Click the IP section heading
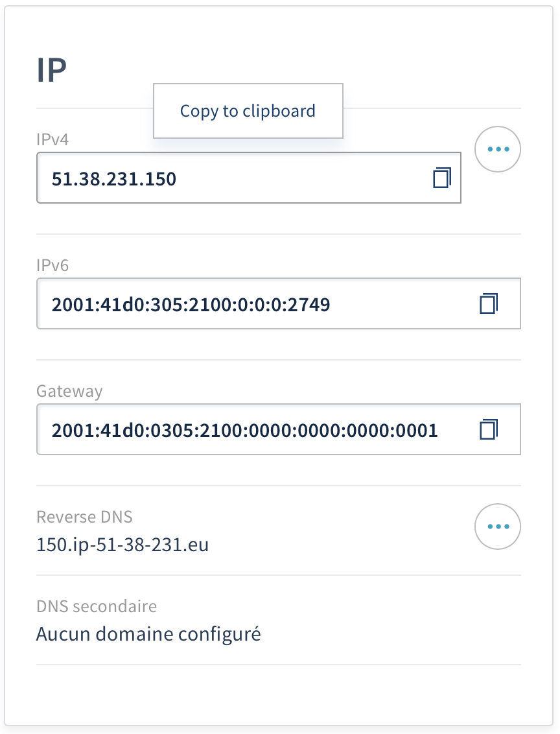Viewport: 560px width, 734px height. (52, 71)
